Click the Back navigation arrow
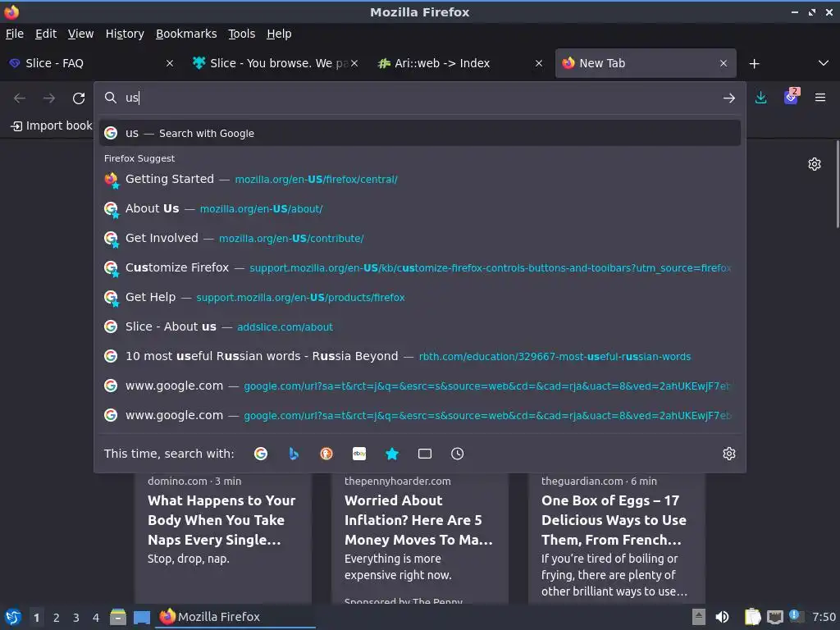 tap(20, 98)
